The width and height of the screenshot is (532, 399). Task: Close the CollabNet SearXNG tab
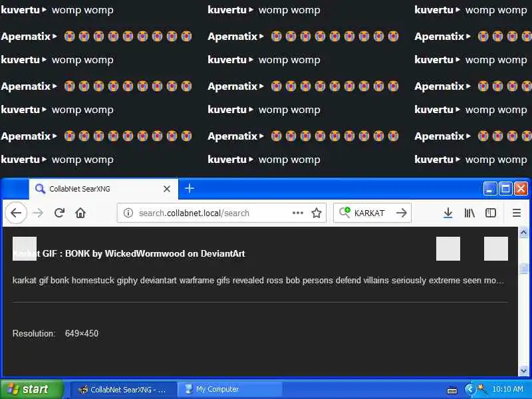click(167, 189)
